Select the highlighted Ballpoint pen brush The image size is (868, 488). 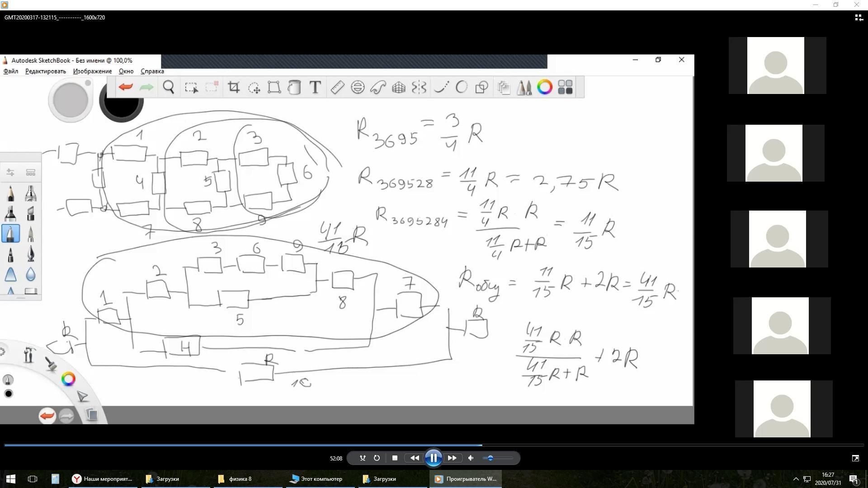10,234
